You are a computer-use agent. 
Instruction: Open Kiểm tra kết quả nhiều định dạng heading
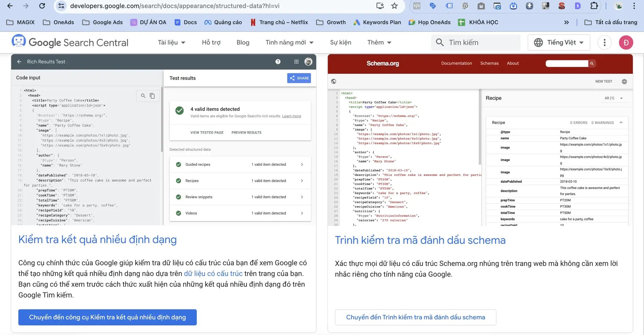[x=97, y=240]
